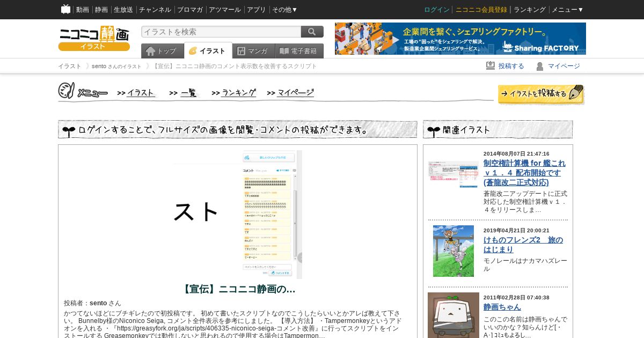644x338 pixels.
Task: Click the ログイン link
Action: pos(437,10)
